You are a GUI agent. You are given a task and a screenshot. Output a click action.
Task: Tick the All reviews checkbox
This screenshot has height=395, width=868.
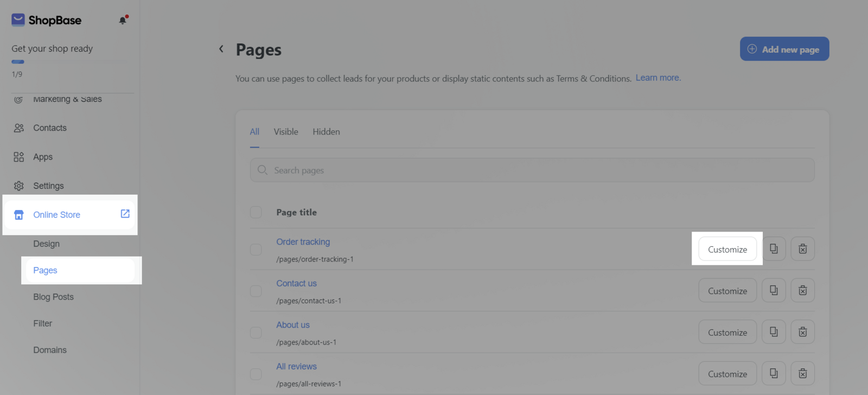(256, 374)
